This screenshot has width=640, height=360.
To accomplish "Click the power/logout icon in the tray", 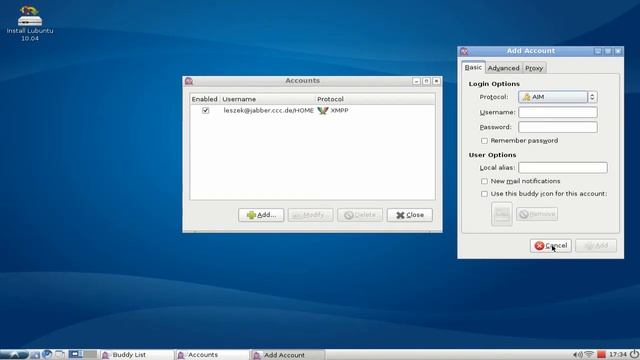I will [x=634, y=354].
